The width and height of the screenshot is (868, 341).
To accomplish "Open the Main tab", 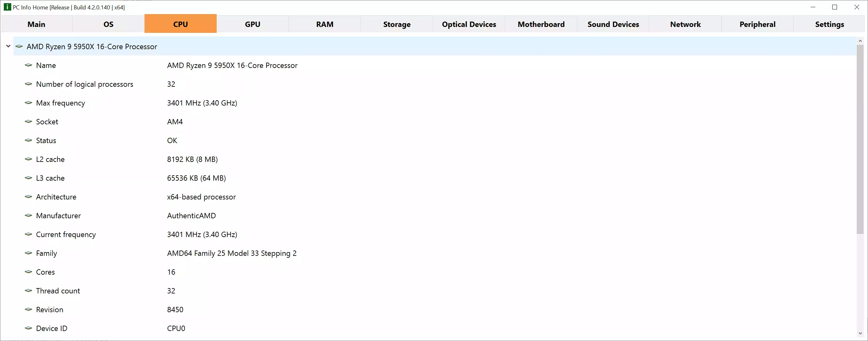I will (x=36, y=24).
